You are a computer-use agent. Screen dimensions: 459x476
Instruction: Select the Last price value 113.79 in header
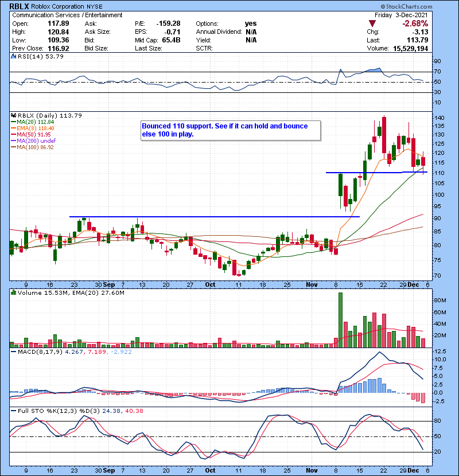click(417, 40)
